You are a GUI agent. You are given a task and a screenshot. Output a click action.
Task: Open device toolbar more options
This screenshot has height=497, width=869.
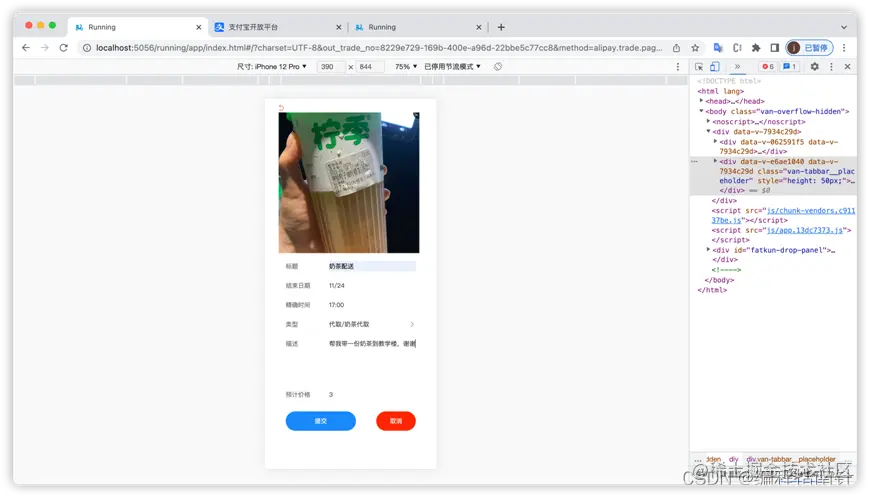(x=677, y=66)
